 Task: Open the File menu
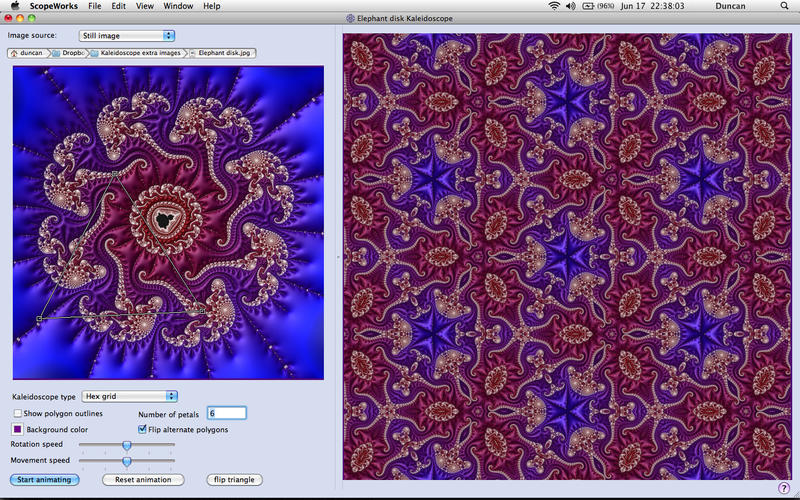[94, 6]
